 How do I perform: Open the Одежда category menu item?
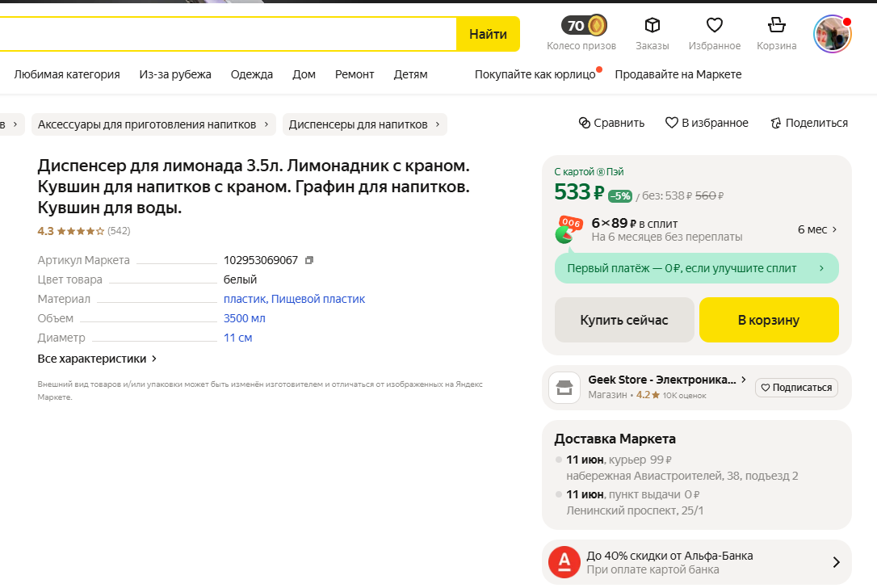(251, 74)
